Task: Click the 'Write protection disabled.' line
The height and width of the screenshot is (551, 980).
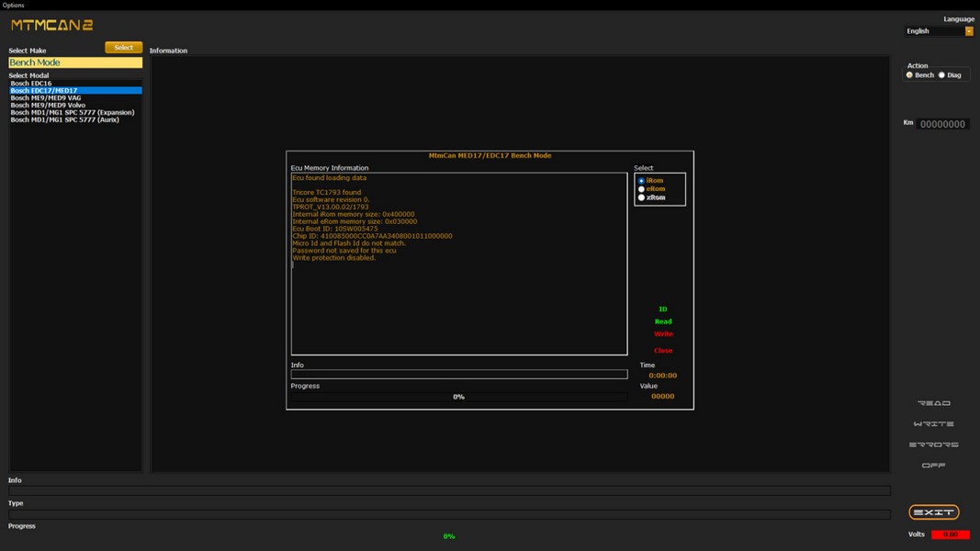Action: tap(333, 258)
